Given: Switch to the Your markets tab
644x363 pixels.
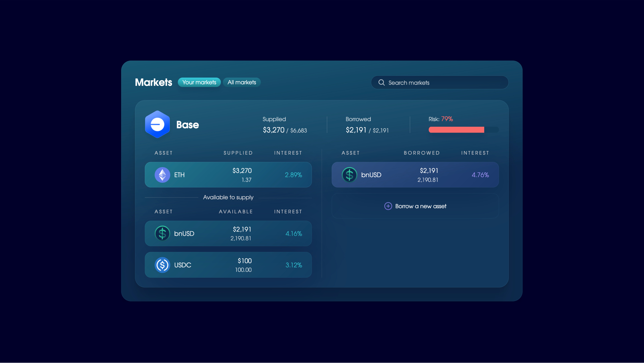Looking at the screenshot, I should click(x=199, y=83).
